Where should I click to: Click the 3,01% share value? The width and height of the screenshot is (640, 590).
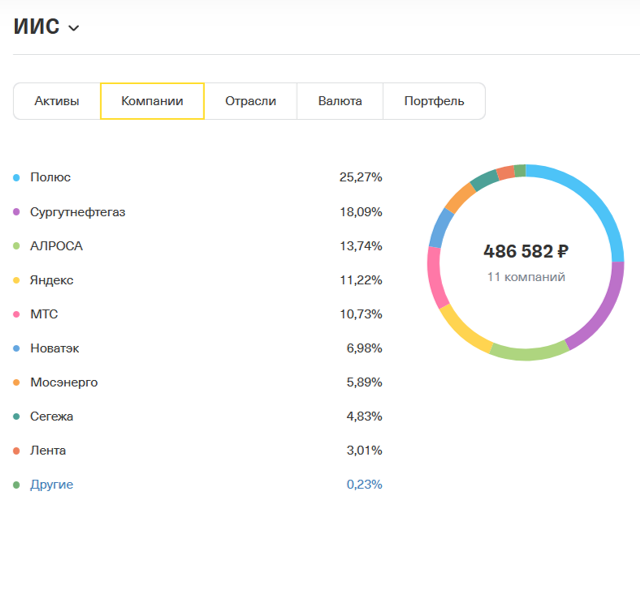364,450
